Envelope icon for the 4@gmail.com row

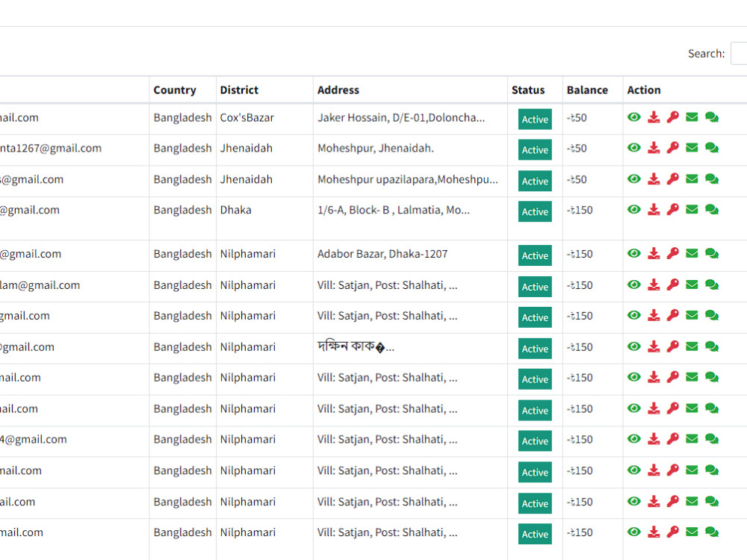click(x=692, y=439)
